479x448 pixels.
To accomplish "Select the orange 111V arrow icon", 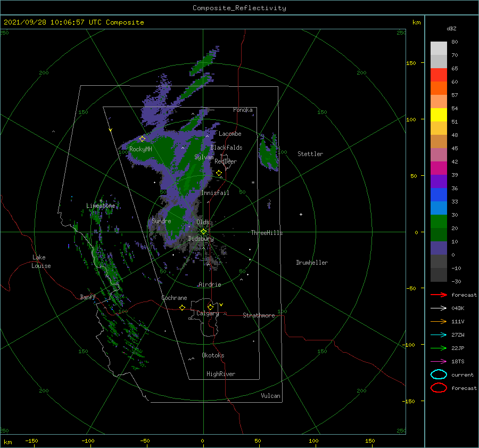I will click(x=439, y=321).
